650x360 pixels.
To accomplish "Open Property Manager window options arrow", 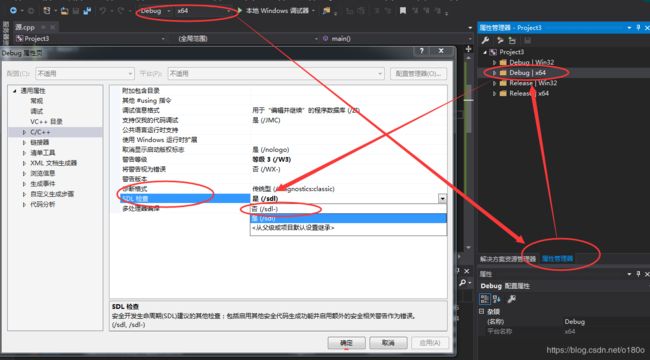I will [x=629, y=27].
